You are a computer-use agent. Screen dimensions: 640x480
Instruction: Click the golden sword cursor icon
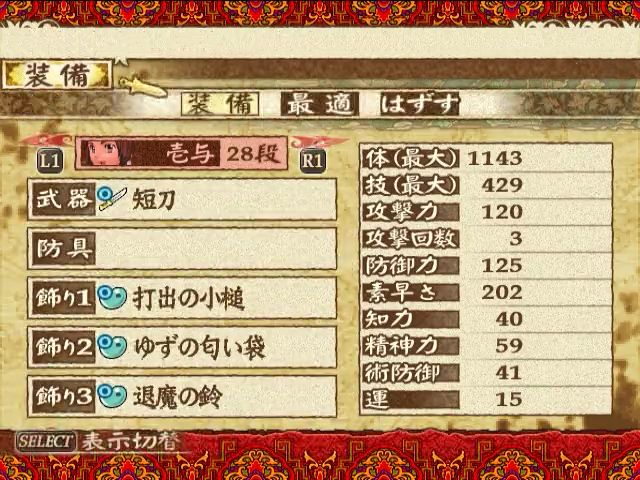click(142, 86)
